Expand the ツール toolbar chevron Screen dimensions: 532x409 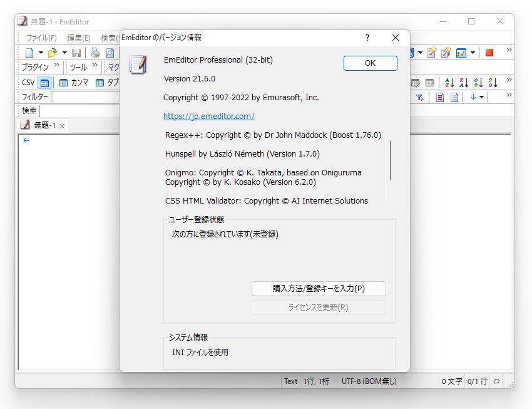tap(94, 65)
